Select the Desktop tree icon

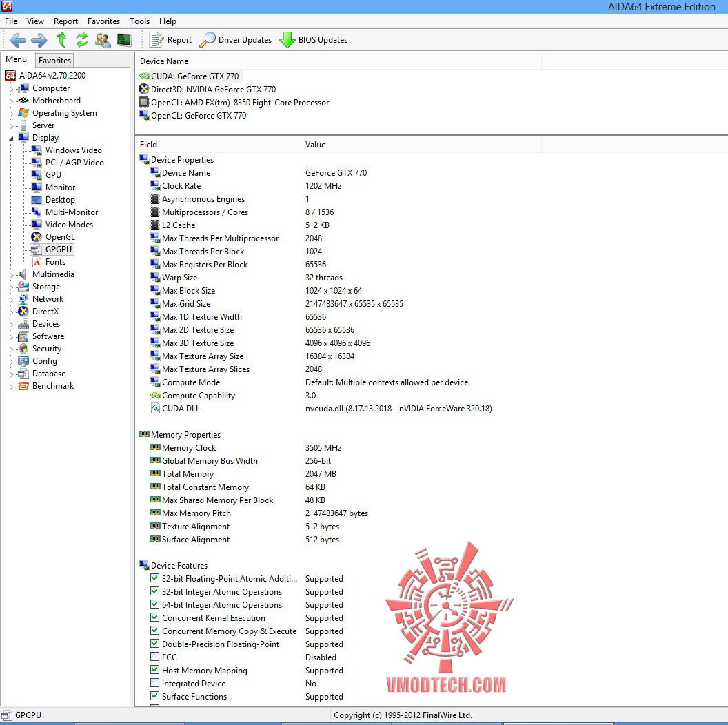point(37,200)
